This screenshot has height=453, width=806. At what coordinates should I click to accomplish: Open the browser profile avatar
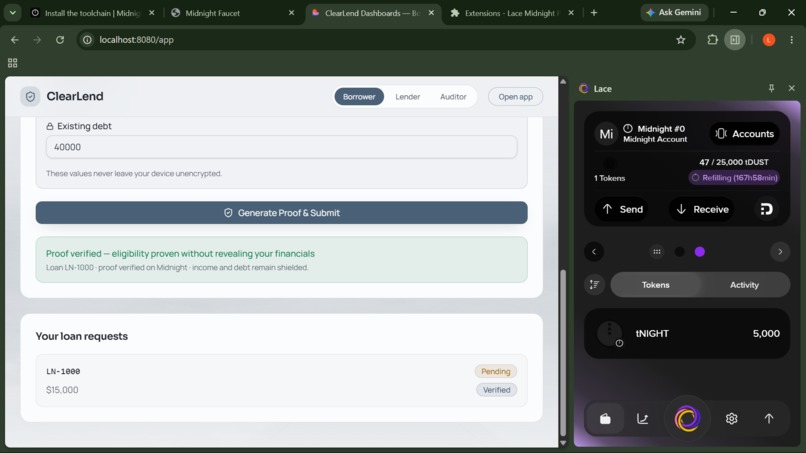[769, 40]
